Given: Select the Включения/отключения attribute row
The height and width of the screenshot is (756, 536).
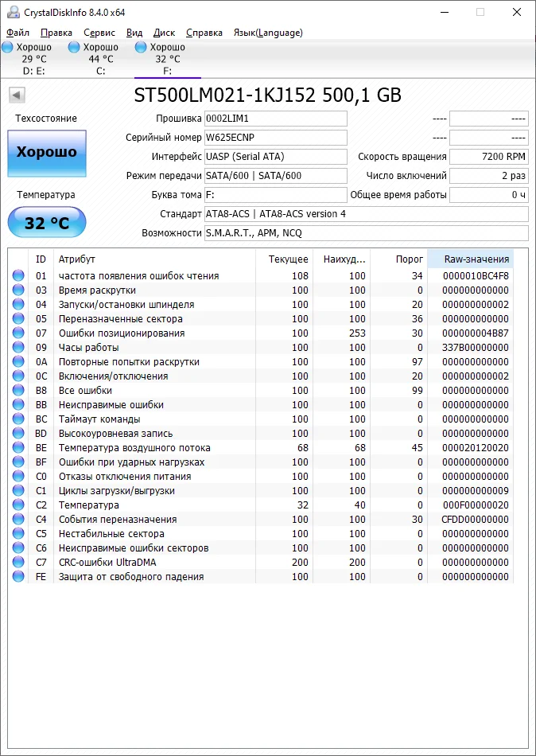Looking at the screenshot, I should (x=262, y=376).
